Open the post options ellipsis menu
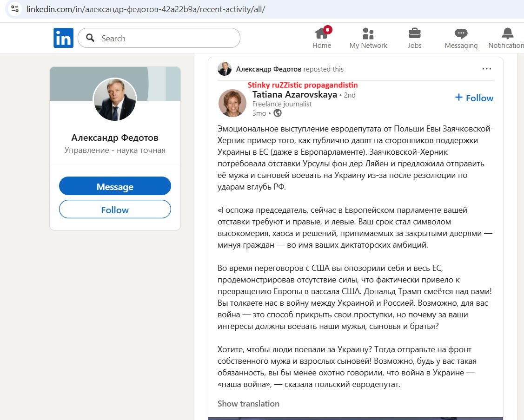The image size is (524, 420). [487, 68]
